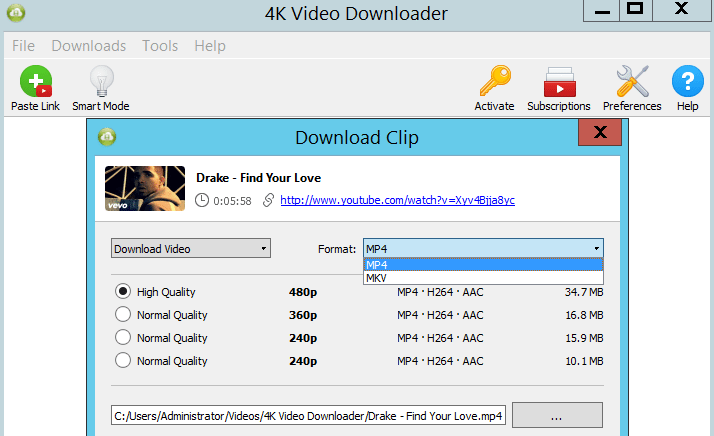Viewport: 714px width, 436px height.
Task: Close the Download Clip dialog
Action: pos(600,132)
